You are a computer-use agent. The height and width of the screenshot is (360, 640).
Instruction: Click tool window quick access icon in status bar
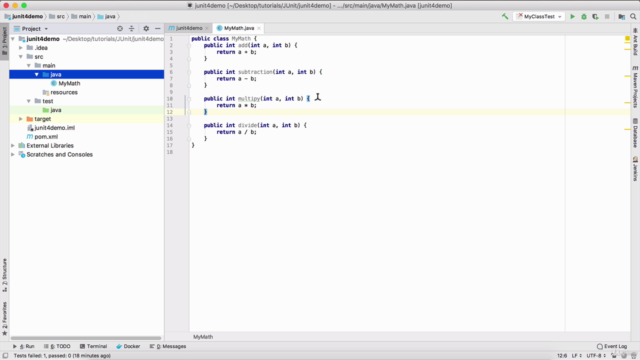5,356
